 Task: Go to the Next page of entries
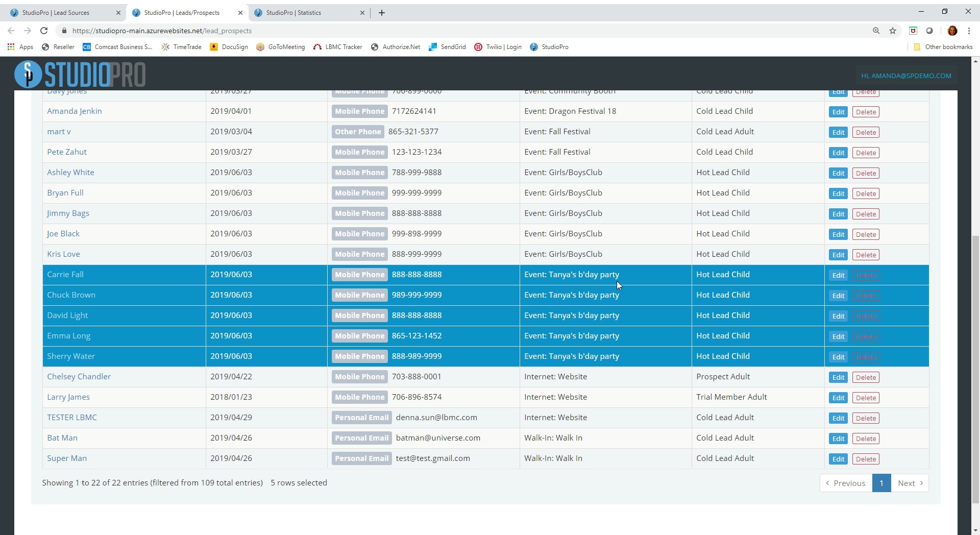pyautogui.click(x=910, y=483)
